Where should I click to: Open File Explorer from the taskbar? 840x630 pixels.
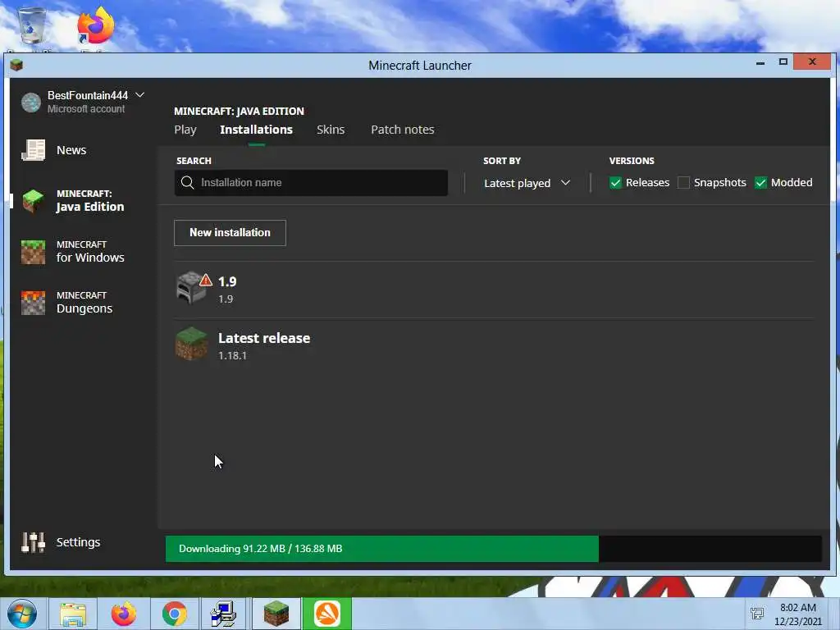coord(73,614)
